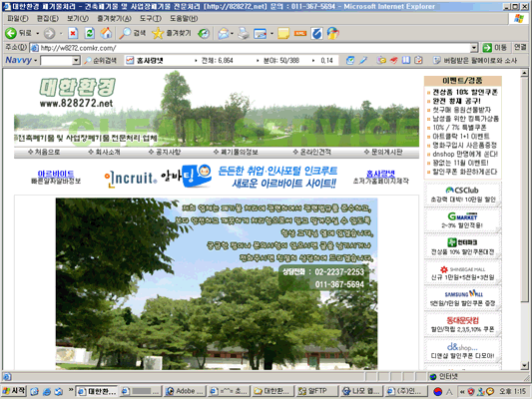
Task: Open the 보기(V) menu
Action: 78,19
